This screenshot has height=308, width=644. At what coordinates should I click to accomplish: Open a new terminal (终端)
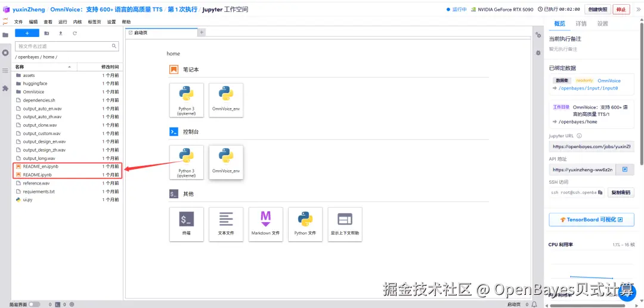[x=187, y=224]
